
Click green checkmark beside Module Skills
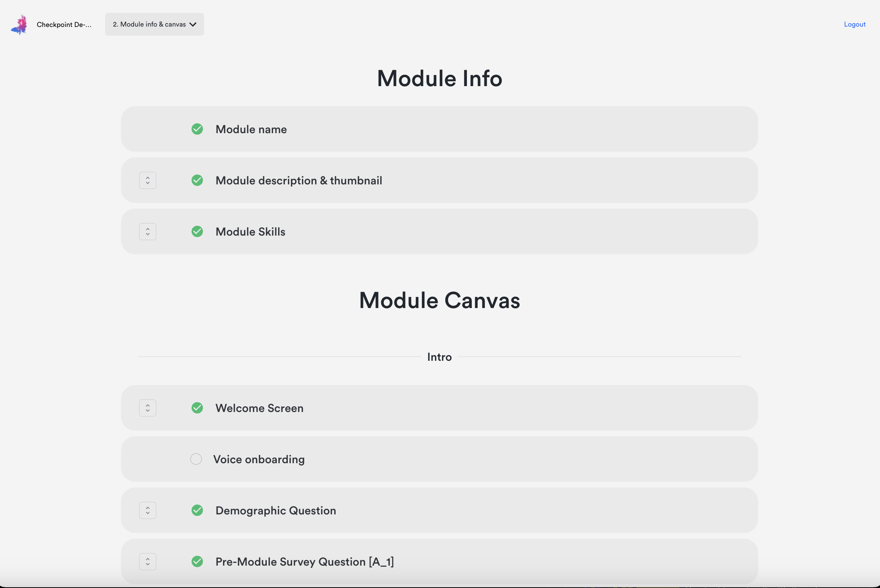(197, 231)
